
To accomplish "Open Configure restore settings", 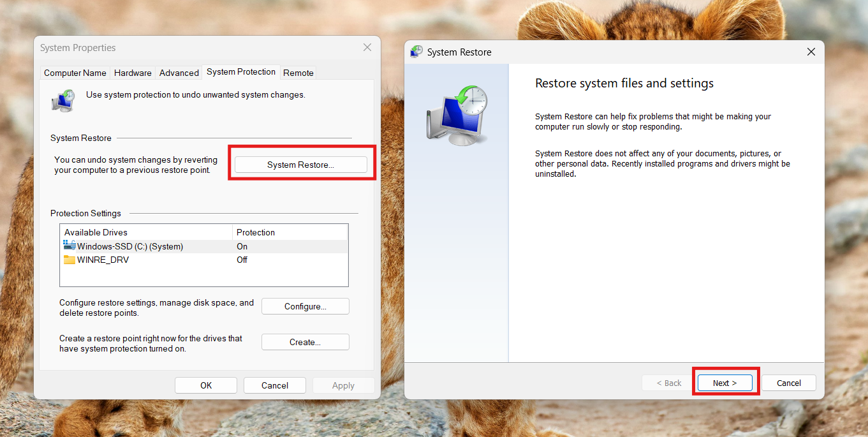I will tap(305, 306).
